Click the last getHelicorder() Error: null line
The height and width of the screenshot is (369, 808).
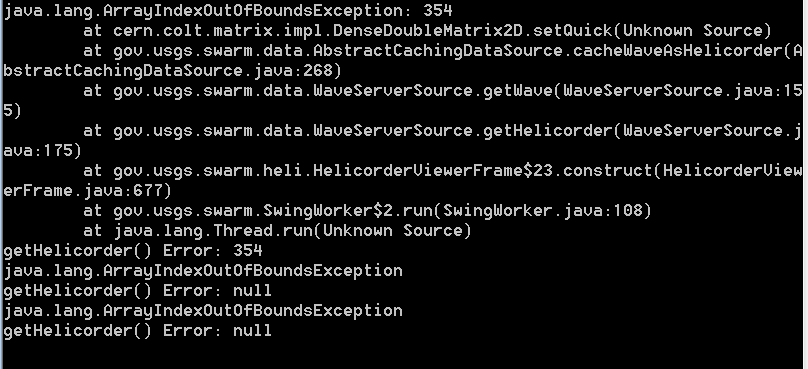138,331
